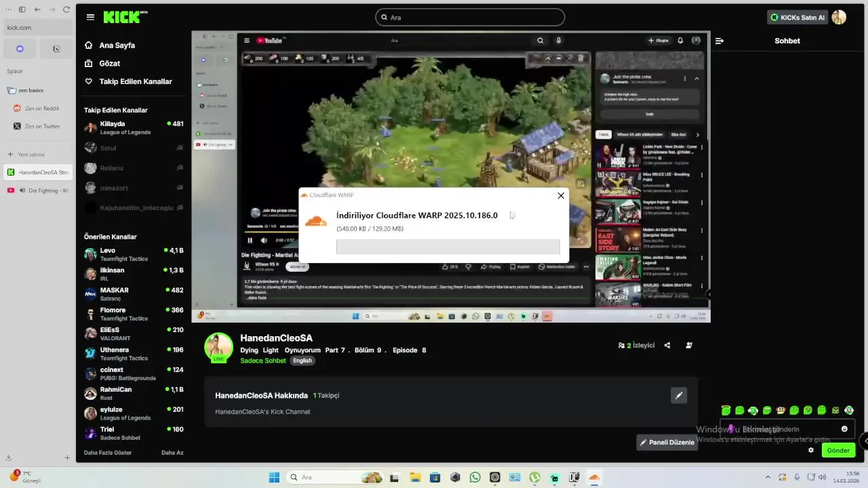Mute the Die Fighting tab audio
868x488 pixels.
(22, 190)
